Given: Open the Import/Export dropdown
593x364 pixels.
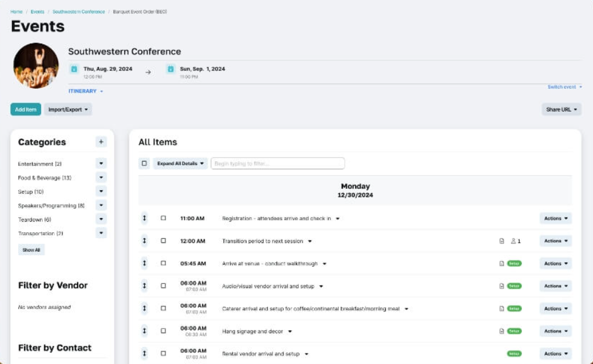Looking at the screenshot, I should 68,109.
